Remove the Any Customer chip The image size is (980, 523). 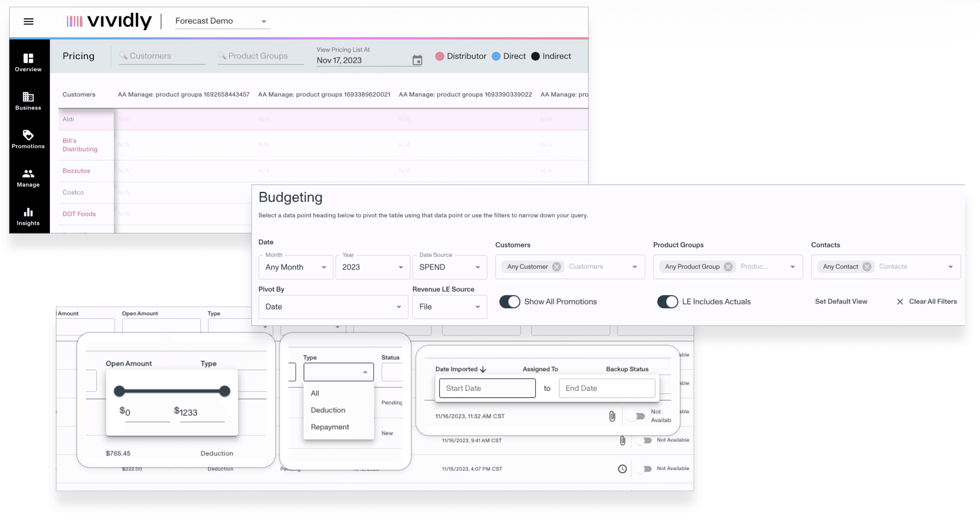pyautogui.click(x=556, y=266)
